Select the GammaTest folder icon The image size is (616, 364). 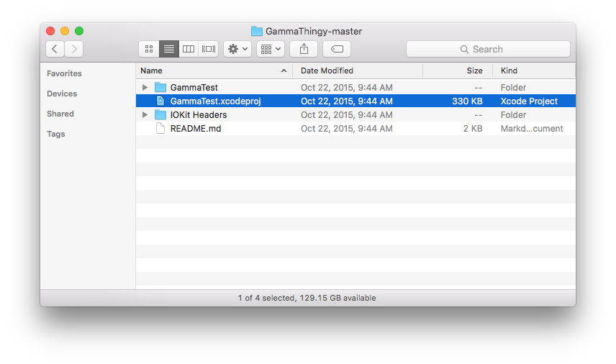(160, 87)
